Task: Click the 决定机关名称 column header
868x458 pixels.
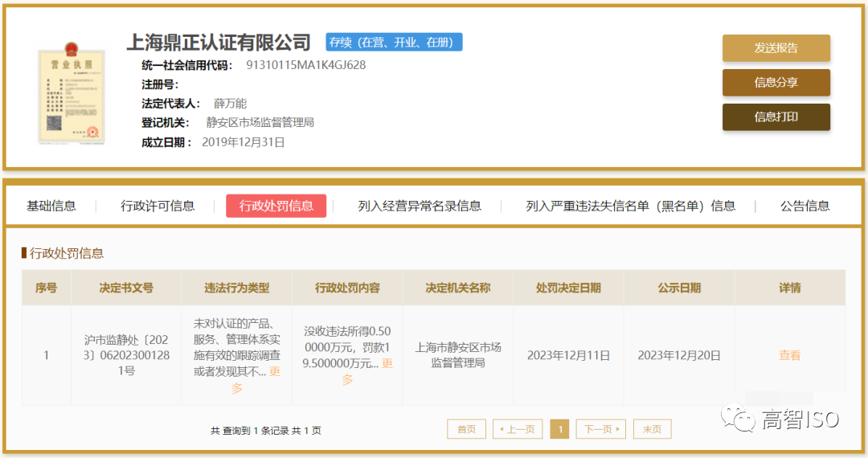Action: click(458, 288)
